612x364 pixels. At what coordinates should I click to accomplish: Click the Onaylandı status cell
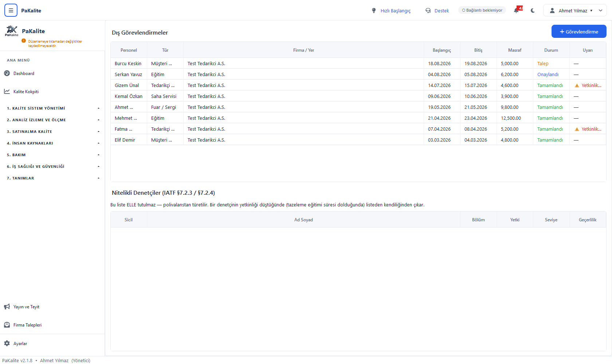click(551, 74)
